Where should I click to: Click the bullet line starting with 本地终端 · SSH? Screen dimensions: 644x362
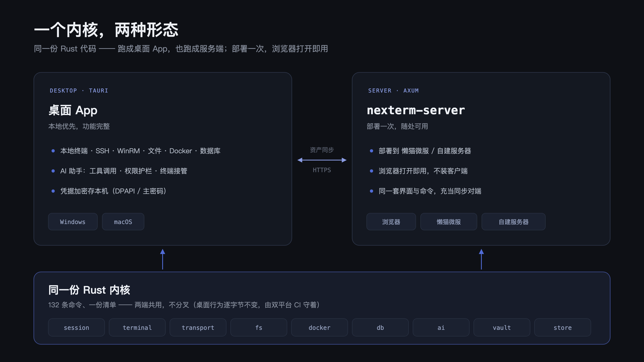click(x=140, y=151)
